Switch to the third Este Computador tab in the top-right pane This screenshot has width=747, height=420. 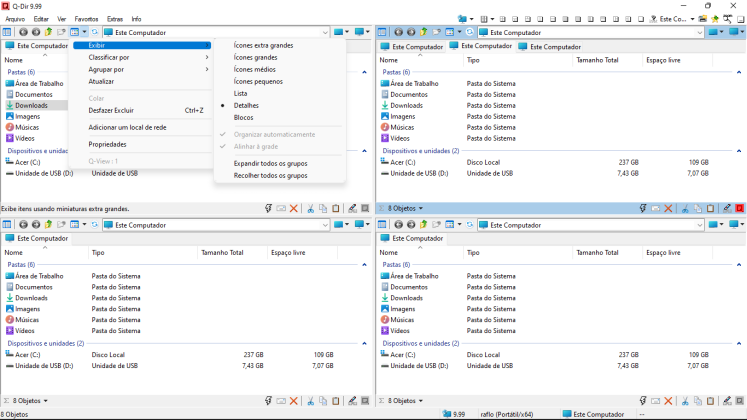click(550, 47)
